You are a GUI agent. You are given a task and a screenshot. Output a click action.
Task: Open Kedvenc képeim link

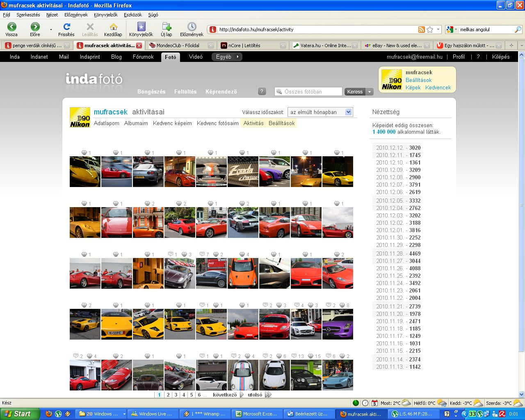click(x=172, y=123)
